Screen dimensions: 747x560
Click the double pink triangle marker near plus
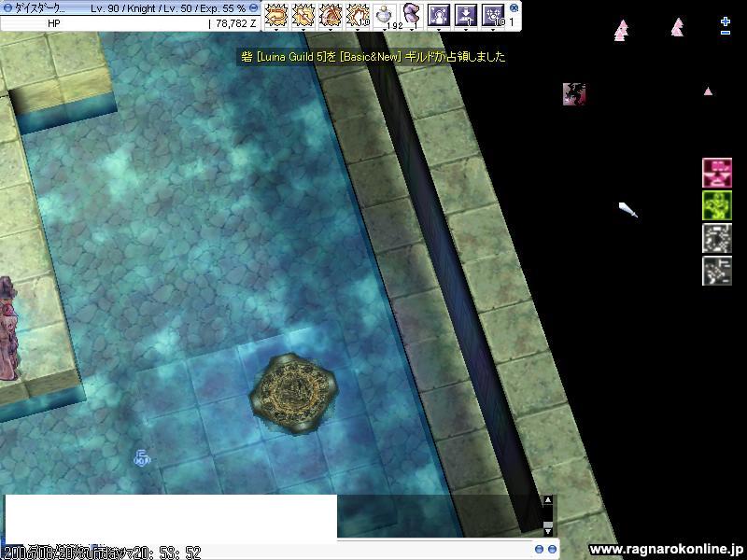point(678,27)
